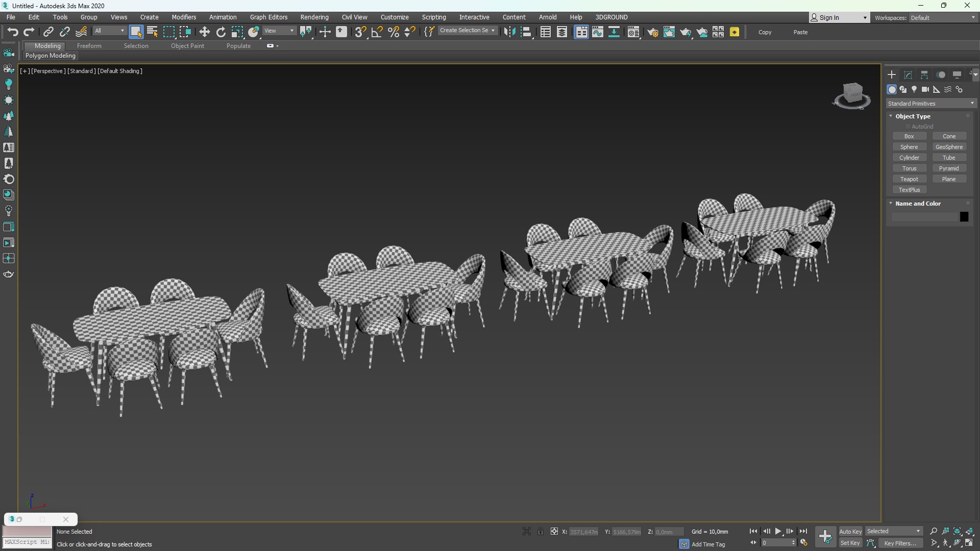
Task: Click the Redo arrow icon
Action: [29, 32]
